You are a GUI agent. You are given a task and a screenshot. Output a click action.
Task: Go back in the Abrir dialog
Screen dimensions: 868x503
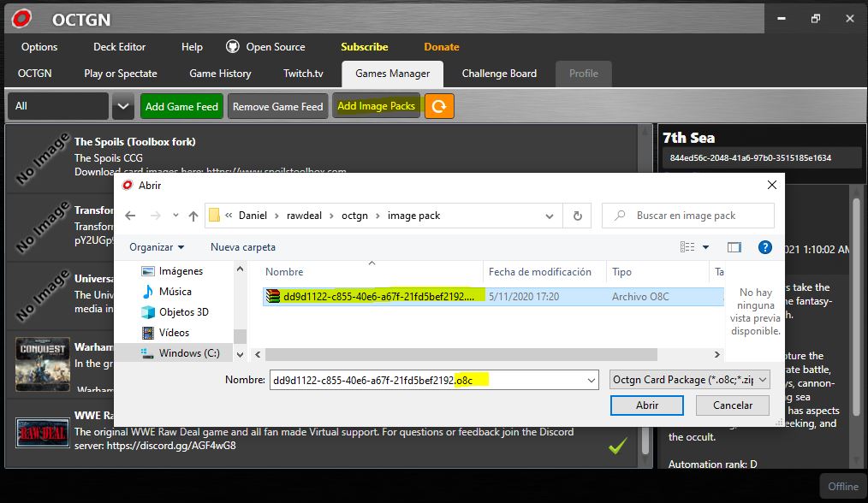[x=130, y=216]
